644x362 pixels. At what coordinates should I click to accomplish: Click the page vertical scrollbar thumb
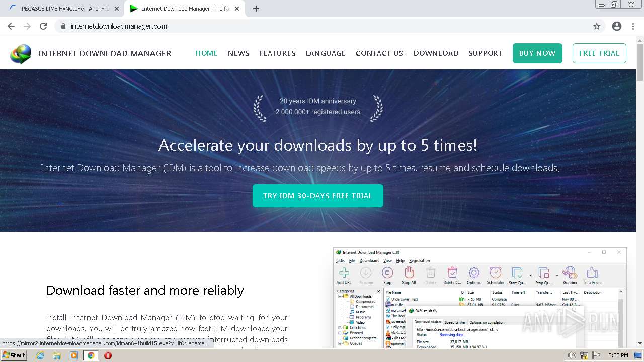pyautogui.click(x=640, y=62)
